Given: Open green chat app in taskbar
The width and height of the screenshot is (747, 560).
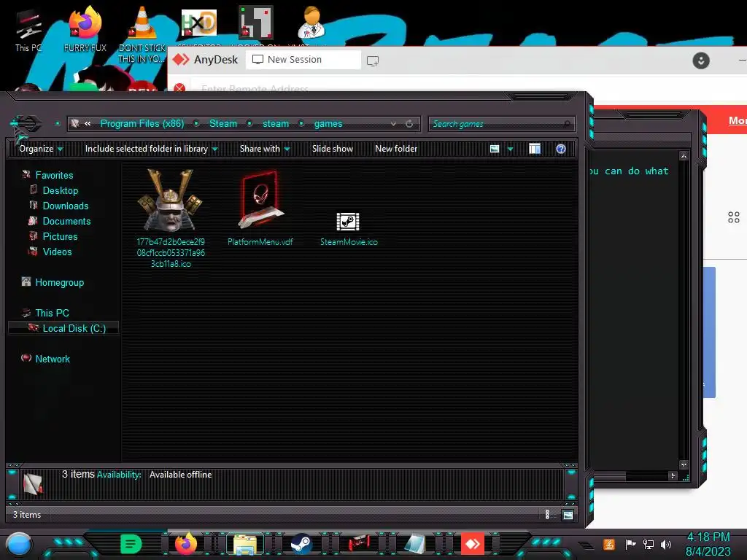Looking at the screenshot, I should [131, 544].
